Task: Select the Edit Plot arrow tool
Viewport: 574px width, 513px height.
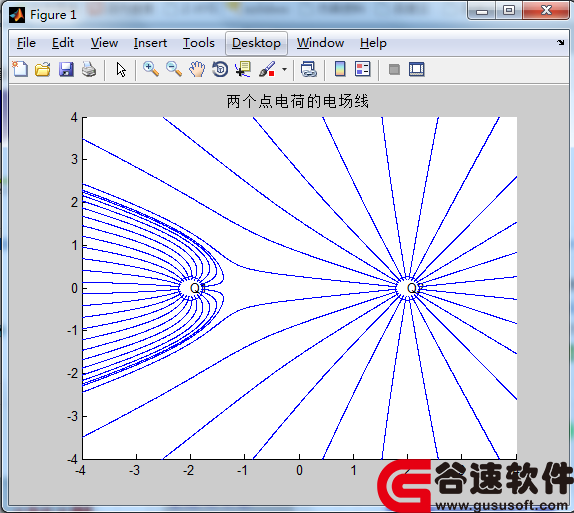Action: tap(121, 69)
